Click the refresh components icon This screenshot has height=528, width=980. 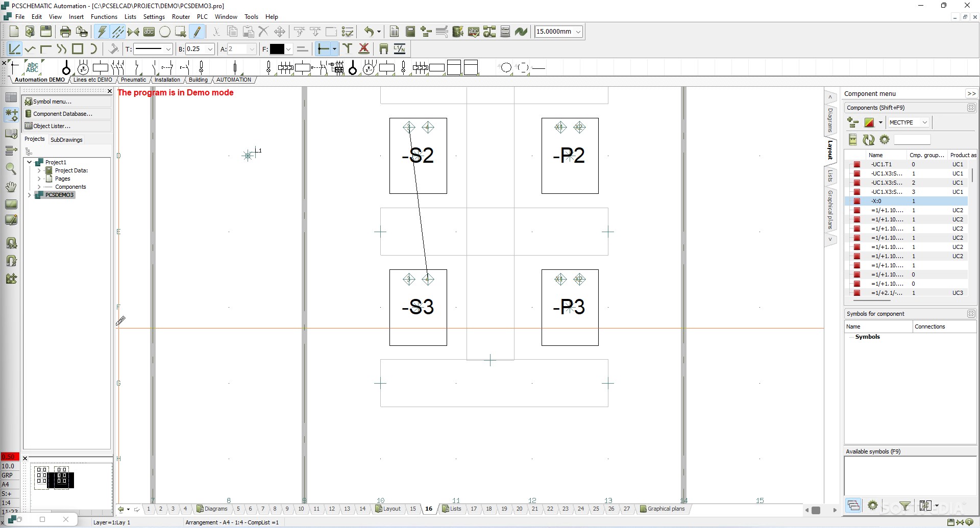coord(868,140)
